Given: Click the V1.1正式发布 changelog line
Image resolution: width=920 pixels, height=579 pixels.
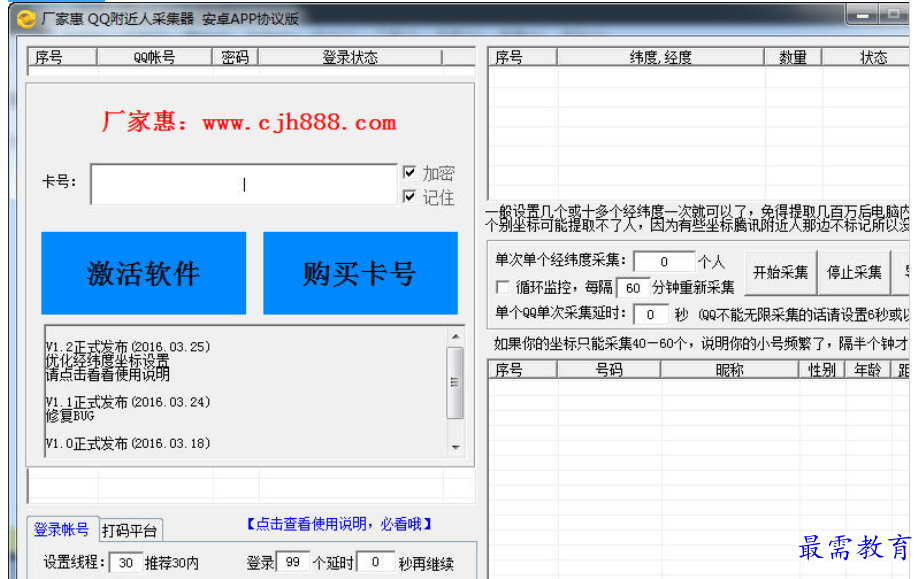Looking at the screenshot, I should pyautogui.click(x=128, y=402).
